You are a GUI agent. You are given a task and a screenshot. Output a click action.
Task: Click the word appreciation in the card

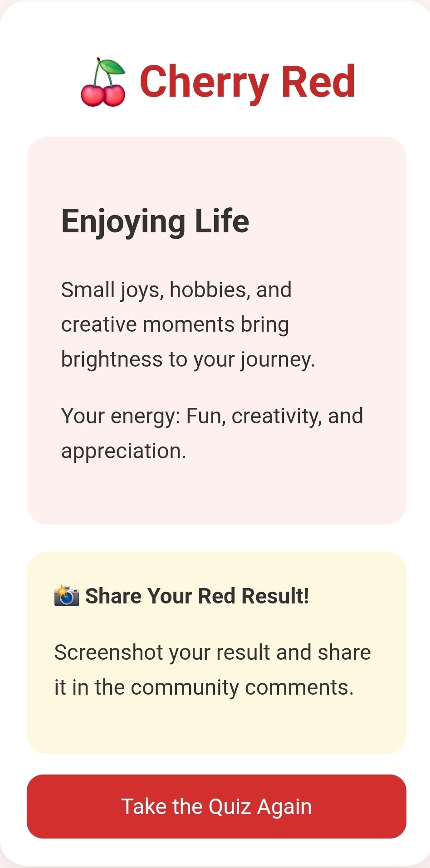click(123, 451)
